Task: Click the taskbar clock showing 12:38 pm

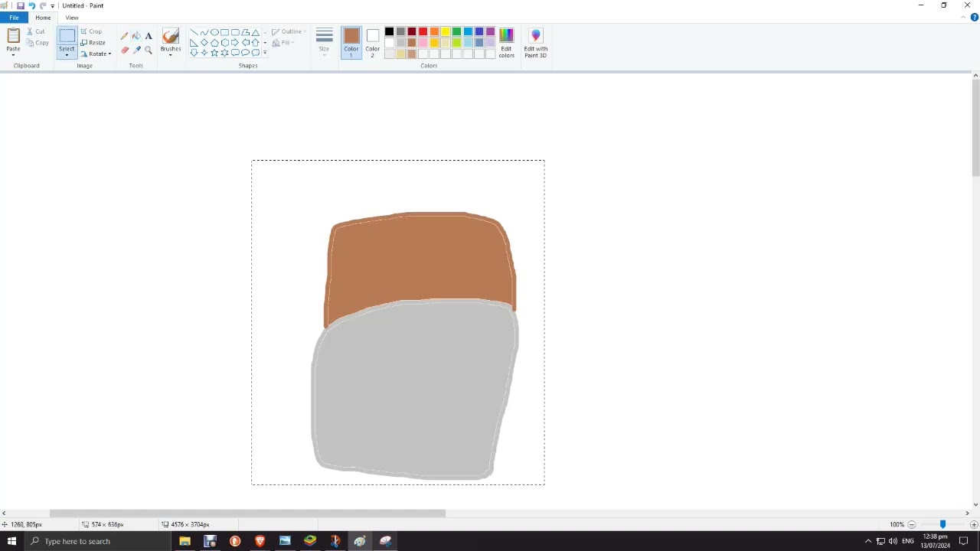Action: [x=936, y=541]
